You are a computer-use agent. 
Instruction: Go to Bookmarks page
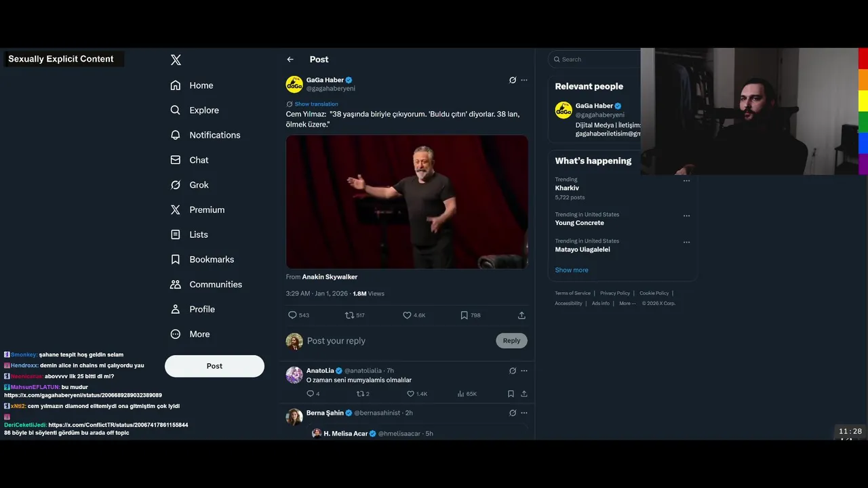coord(212,260)
